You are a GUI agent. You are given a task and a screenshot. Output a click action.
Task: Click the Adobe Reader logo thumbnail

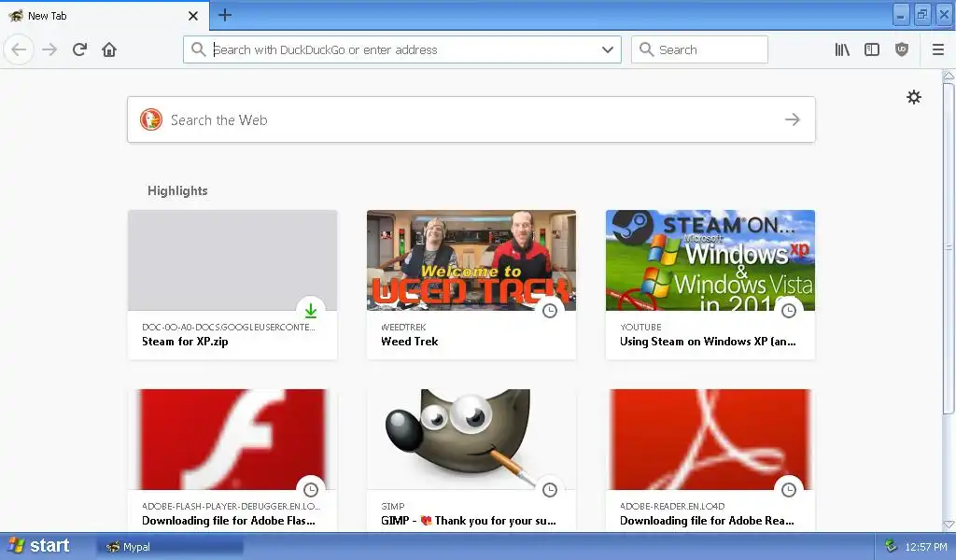pos(710,440)
